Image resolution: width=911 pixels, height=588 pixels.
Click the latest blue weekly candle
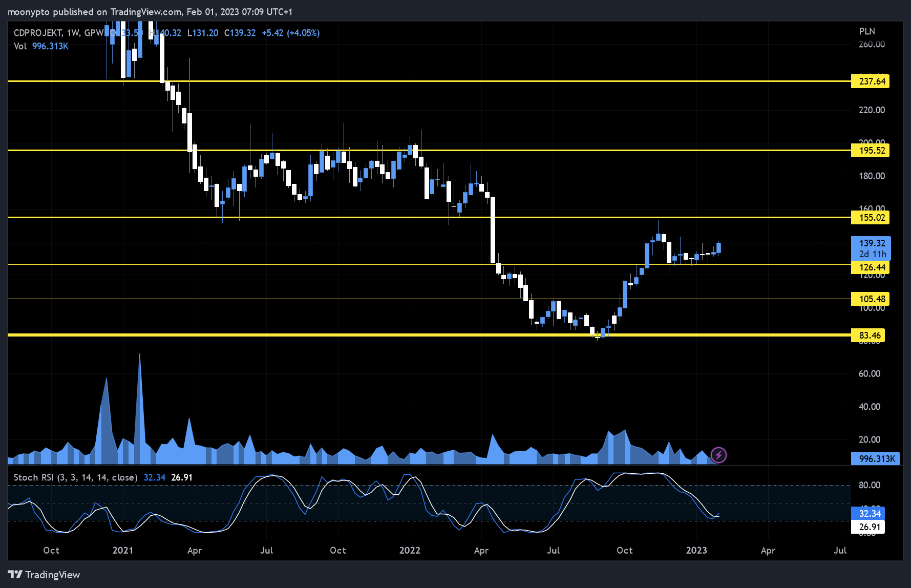[719, 247]
